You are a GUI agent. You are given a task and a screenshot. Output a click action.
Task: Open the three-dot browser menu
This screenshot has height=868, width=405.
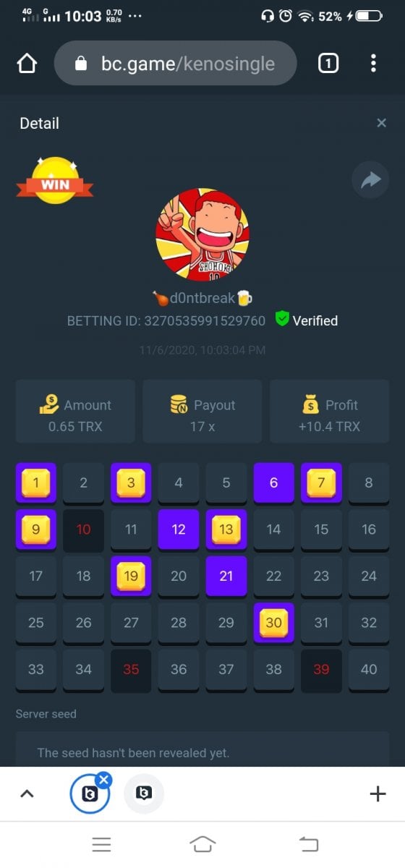point(373,64)
